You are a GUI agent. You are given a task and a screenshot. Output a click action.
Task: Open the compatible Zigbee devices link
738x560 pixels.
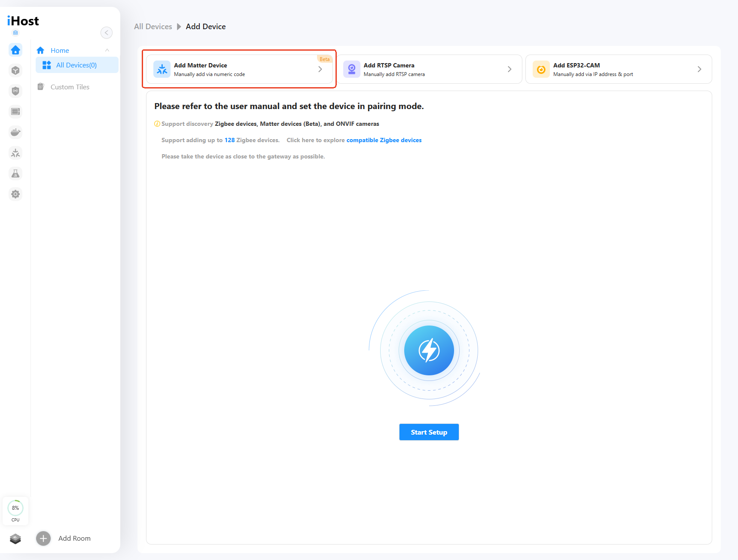point(384,140)
